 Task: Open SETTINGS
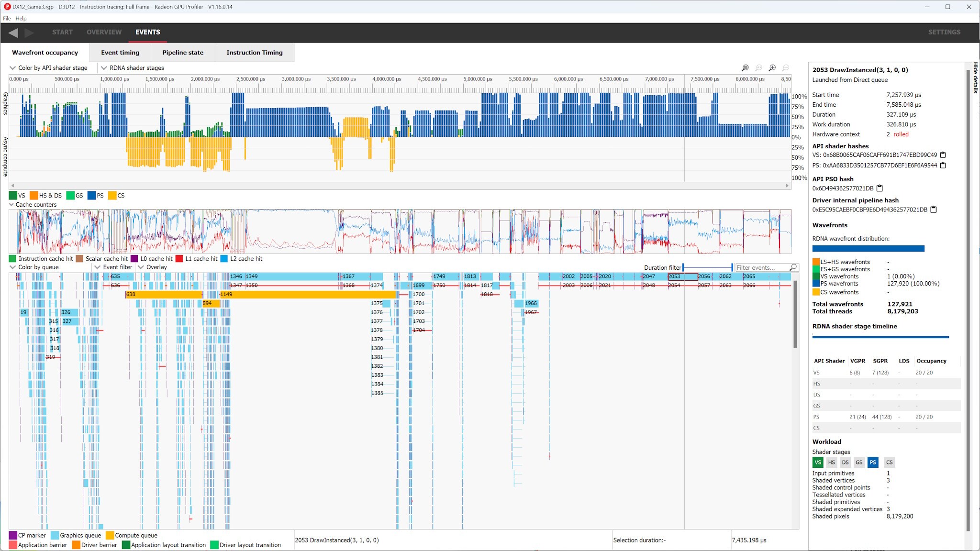[944, 32]
